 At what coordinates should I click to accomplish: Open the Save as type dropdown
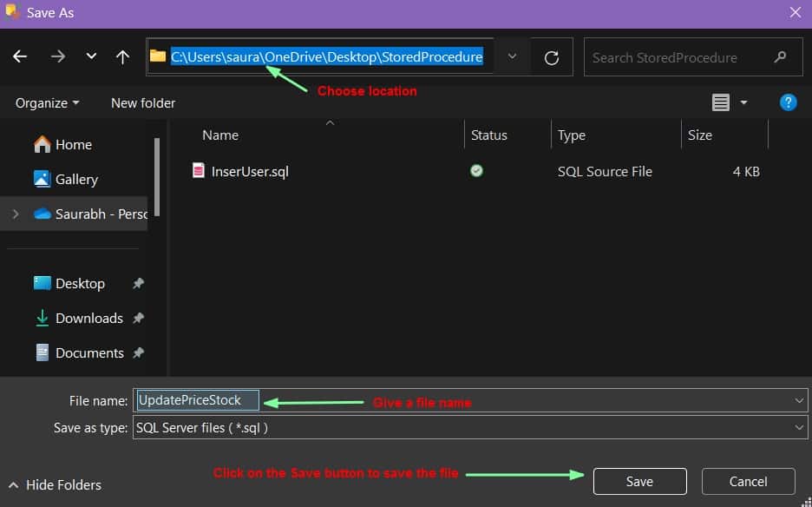[x=799, y=427]
